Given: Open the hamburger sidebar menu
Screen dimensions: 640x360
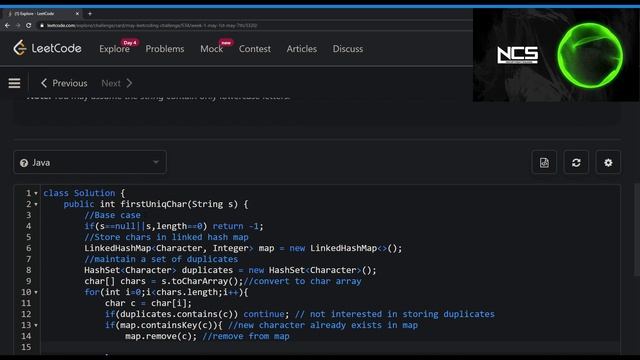Looking at the screenshot, I should (x=14, y=83).
